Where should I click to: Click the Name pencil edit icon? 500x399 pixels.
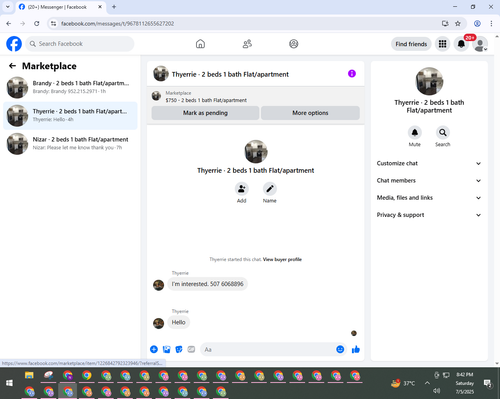[270, 189]
